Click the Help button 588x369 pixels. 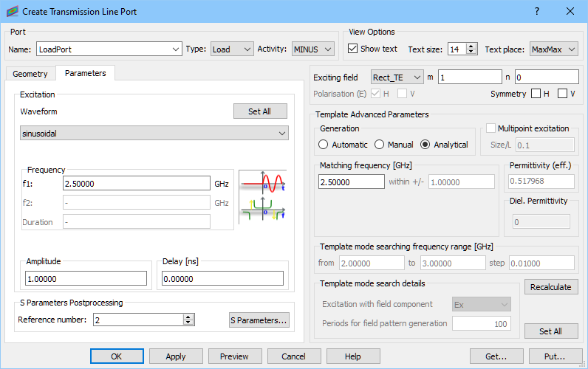click(x=353, y=356)
